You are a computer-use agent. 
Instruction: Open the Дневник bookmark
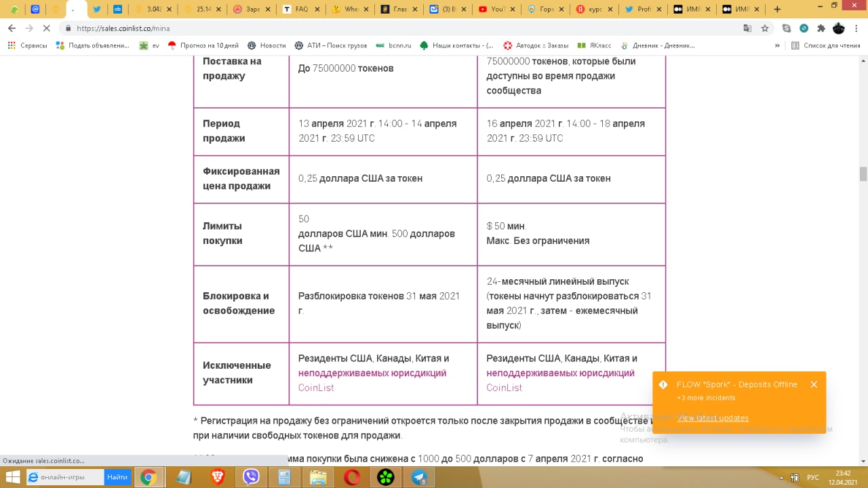click(x=657, y=45)
